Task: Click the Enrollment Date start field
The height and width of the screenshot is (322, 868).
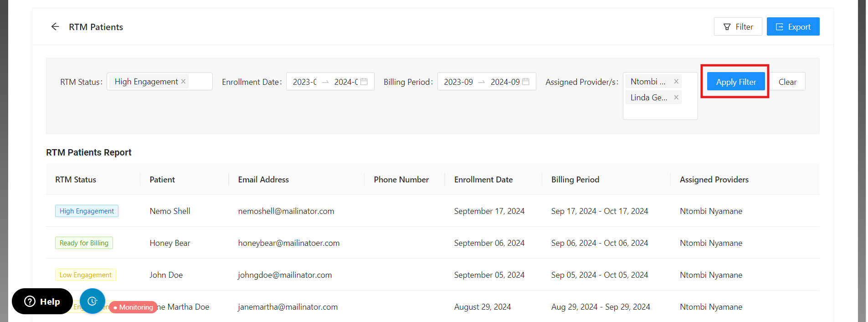Action: point(304,82)
